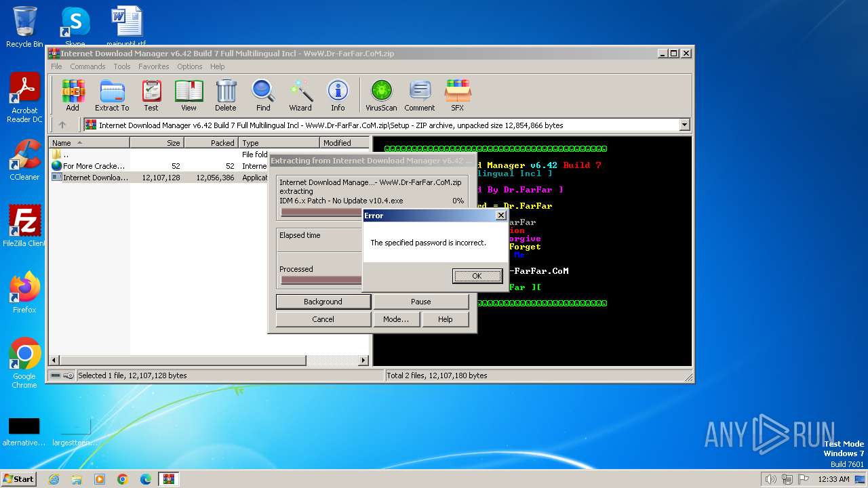Click the Find toolbar icon
This screenshot has height=488, width=868.
coord(263,95)
